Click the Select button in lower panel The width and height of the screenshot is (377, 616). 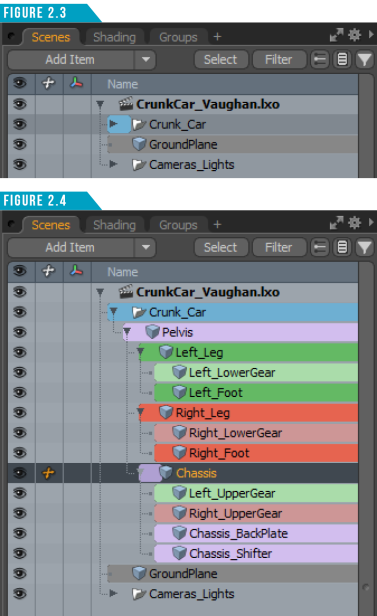coord(221,248)
